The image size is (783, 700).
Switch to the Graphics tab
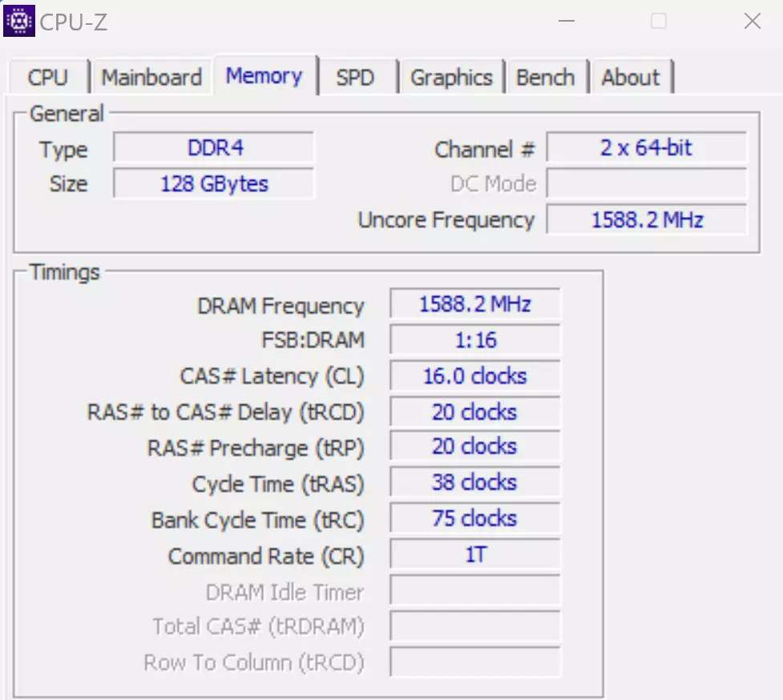(451, 78)
